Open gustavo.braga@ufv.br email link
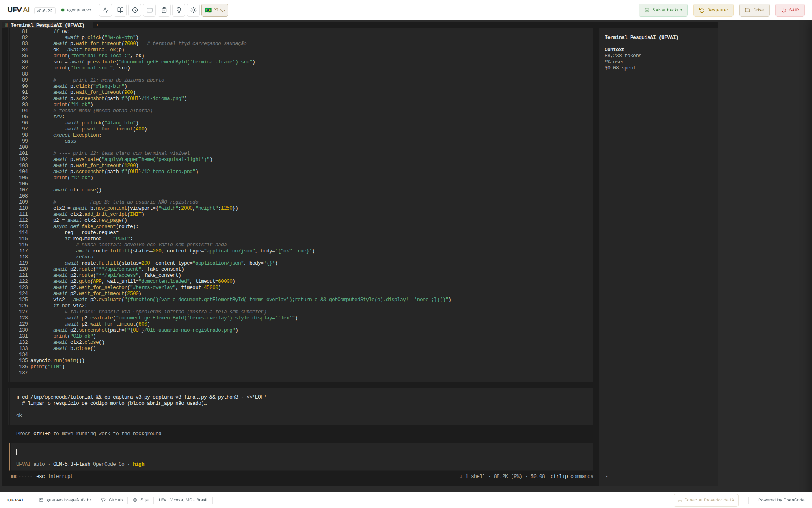The image size is (812, 508). coord(65,500)
